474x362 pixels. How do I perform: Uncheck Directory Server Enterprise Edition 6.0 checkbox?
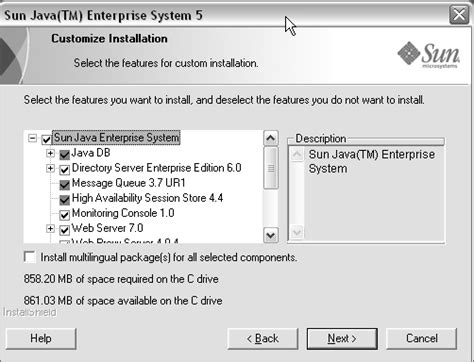[64, 169]
